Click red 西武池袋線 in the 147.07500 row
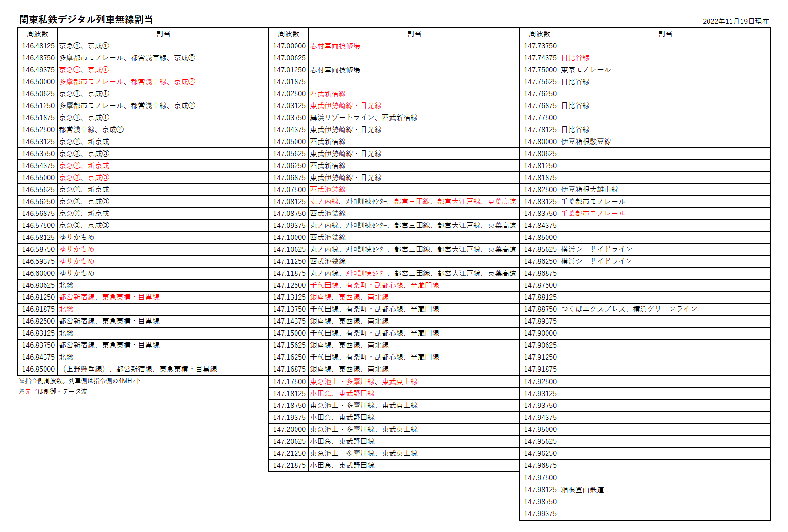Screen dimensions: 788x532 point(328,190)
